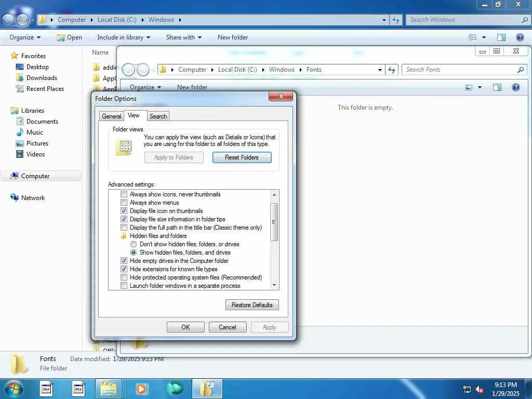Click change view icon in Windows folder toolbar

(x=473, y=37)
